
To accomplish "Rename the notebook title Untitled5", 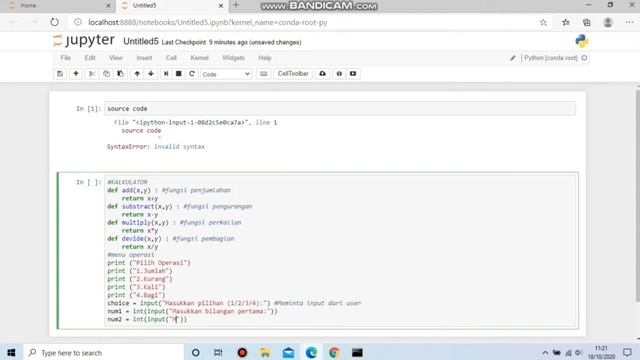I will pos(140,42).
